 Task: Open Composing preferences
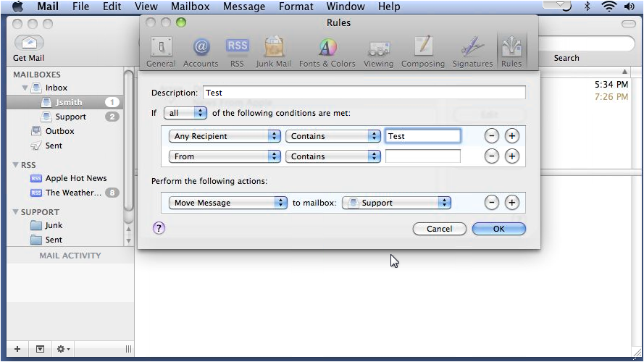click(423, 52)
